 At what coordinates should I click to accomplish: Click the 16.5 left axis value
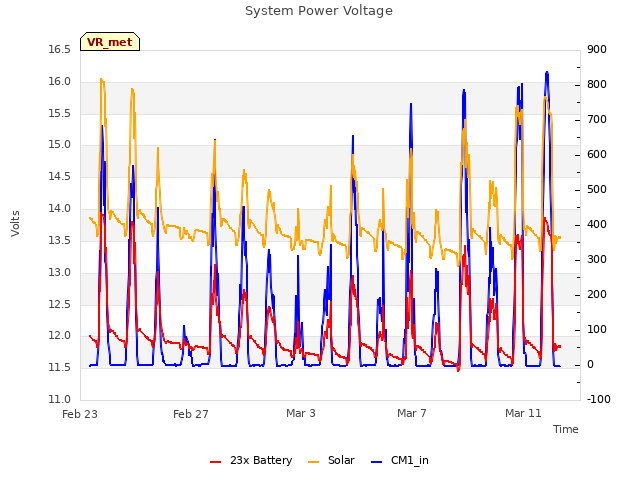click(60, 50)
